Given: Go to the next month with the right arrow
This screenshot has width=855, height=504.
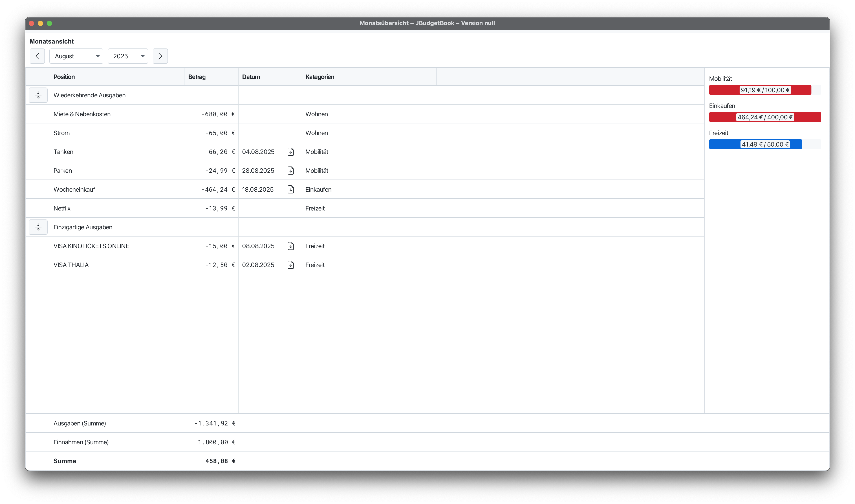Looking at the screenshot, I should pyautogui.click(x=160, y=56).
